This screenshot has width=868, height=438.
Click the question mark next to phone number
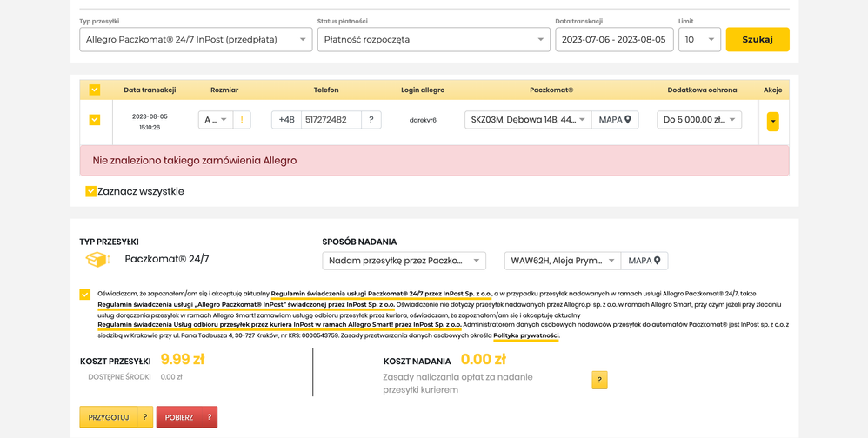click(x=371, y=119)
